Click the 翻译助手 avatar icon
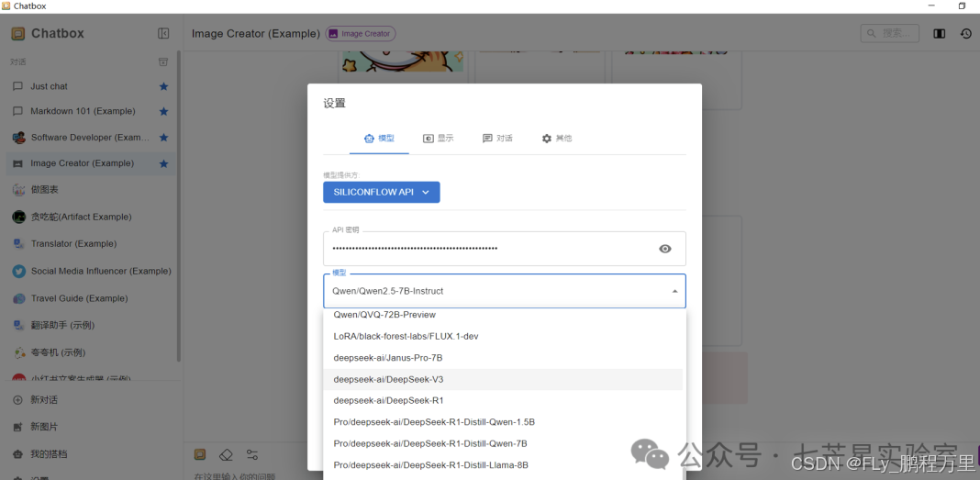This screenshot has height=480, width=980. 18,325
